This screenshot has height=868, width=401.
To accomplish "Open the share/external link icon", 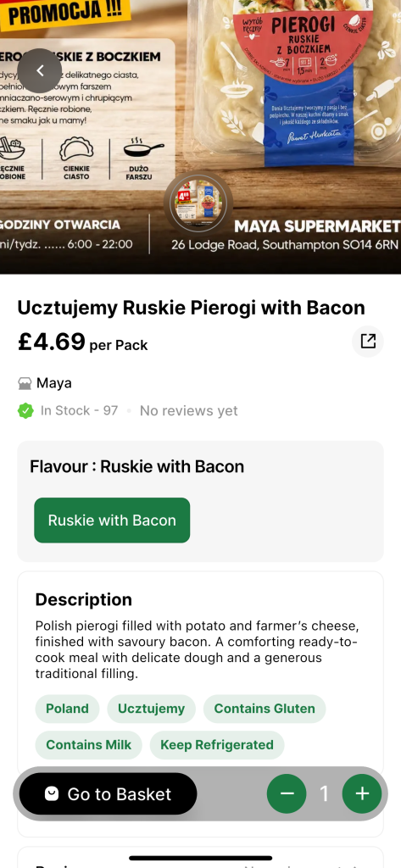I will (x=368, y=341).
